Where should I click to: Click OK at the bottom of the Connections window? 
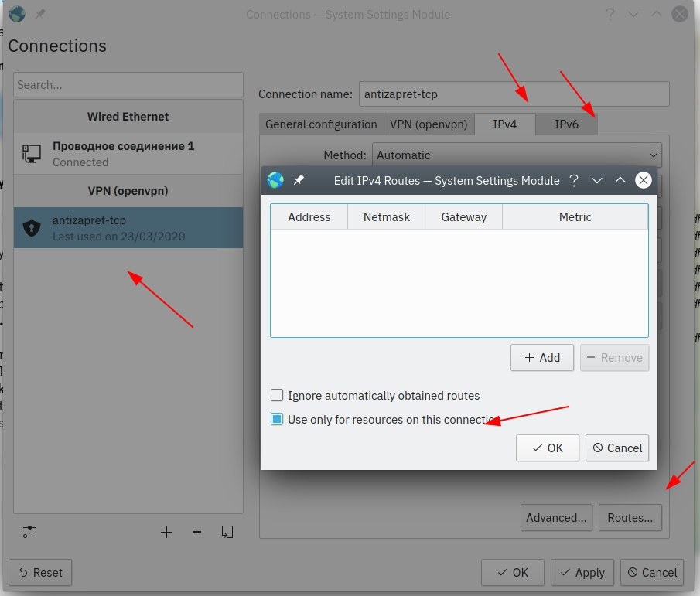coord(513,572)
